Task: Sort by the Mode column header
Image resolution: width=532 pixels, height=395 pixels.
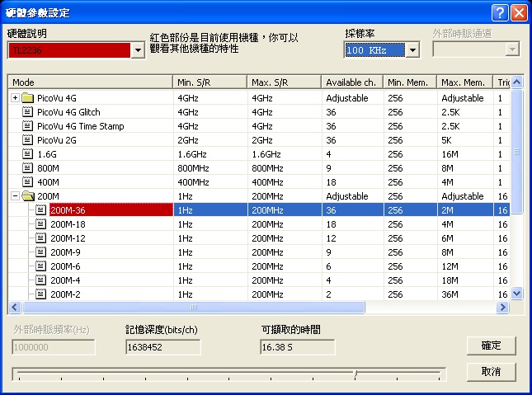Action: coord(91,82)
